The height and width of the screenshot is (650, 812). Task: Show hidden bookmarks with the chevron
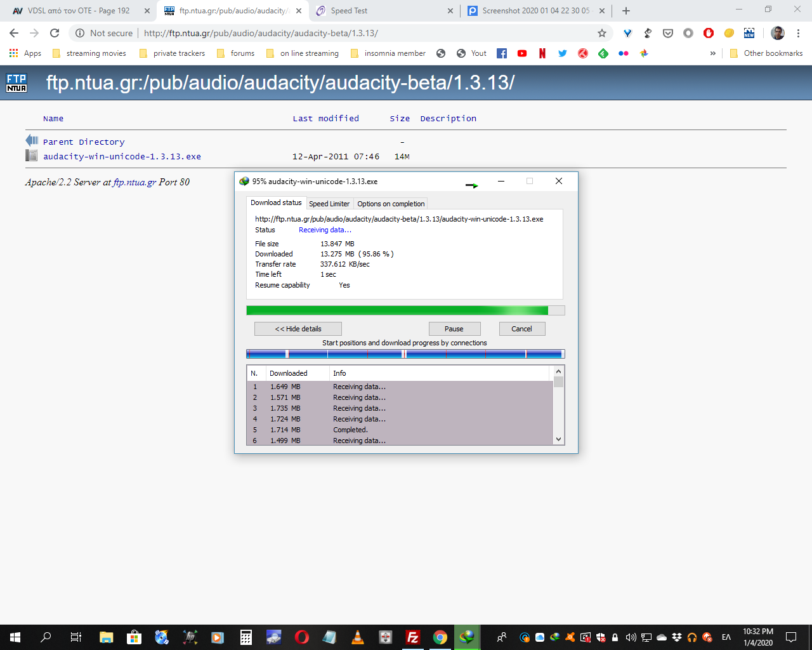(x=713, y=53)
